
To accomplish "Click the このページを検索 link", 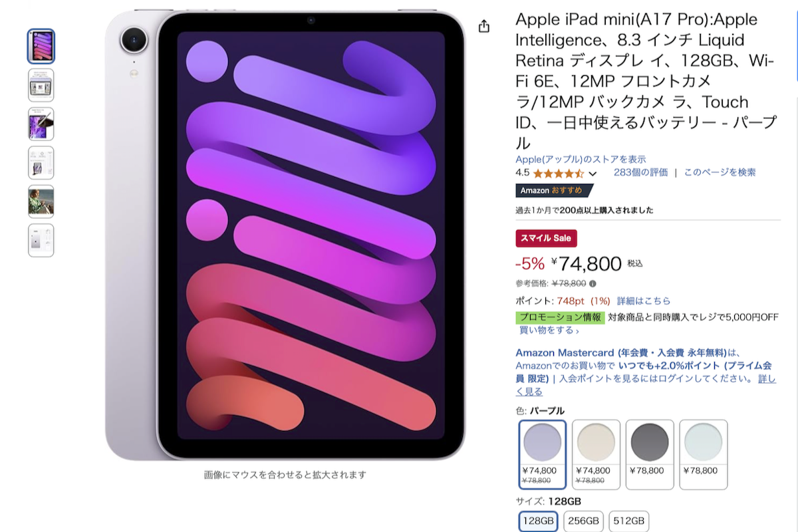I will pyautogui.click(x=720, y=172).
